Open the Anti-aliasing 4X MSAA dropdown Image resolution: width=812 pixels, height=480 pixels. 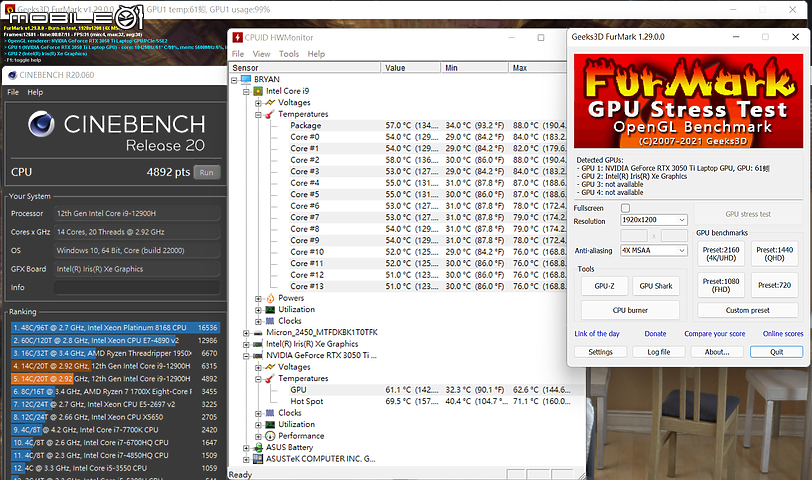coord(654,250)
